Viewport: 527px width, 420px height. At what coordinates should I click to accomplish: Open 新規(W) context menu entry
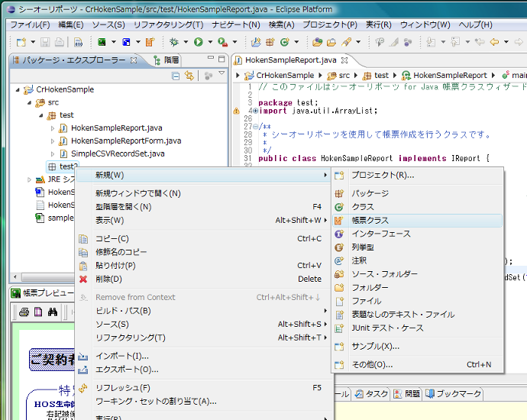[x=203, y=175]
